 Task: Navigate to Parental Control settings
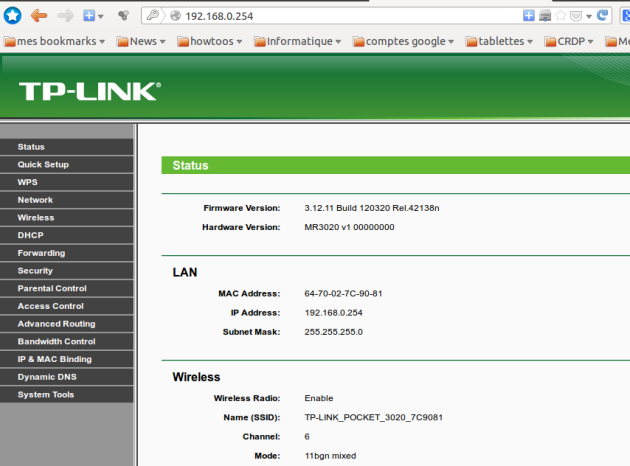tap(52, 288)
